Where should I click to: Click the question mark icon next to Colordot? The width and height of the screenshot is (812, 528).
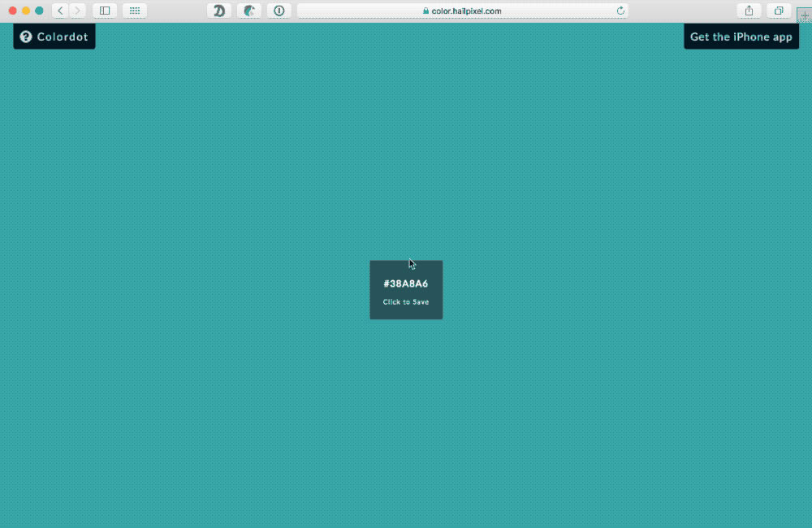pos(26,37)
